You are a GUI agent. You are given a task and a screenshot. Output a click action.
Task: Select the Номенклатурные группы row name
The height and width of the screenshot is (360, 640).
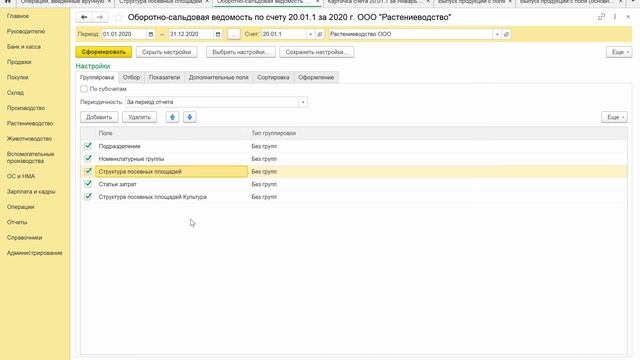click(x=131, y=159)
